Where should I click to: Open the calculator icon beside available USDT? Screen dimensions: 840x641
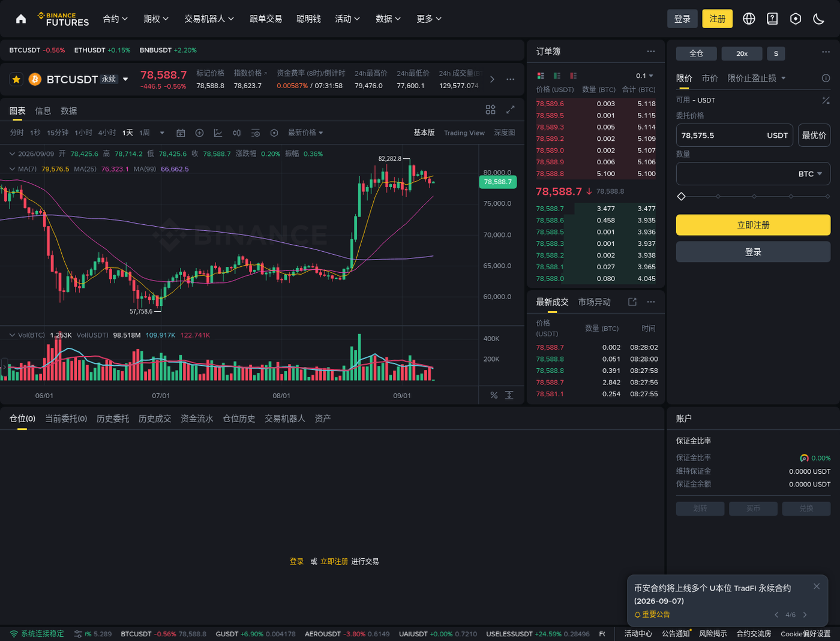[x=826, y=100]
